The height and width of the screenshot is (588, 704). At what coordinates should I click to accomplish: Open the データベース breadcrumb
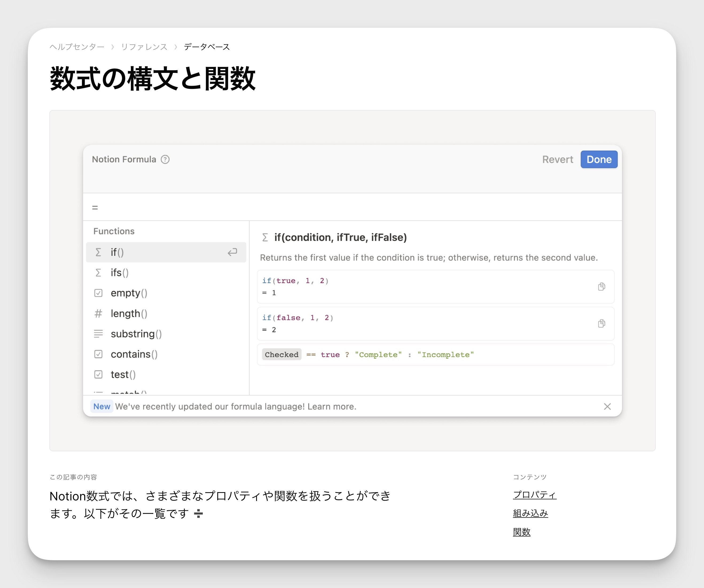[x=207, y=47]
